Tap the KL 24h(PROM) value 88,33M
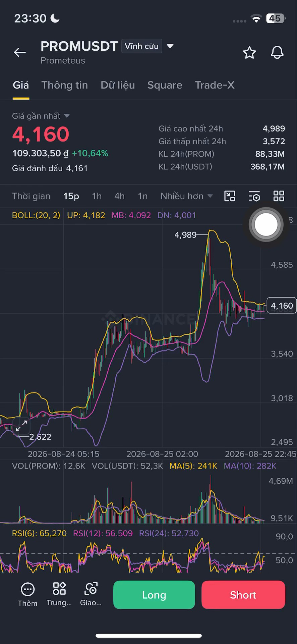 click(270, 154)
